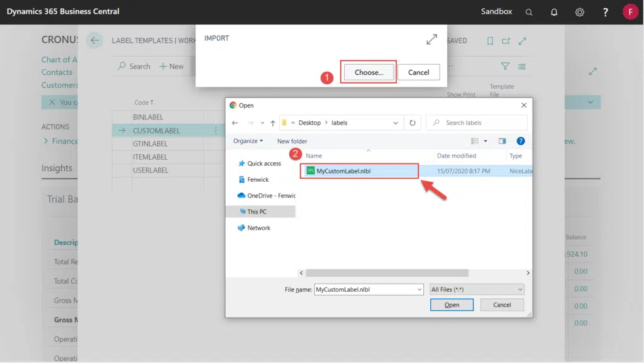Close the Open file dialog
Viewport: 644px width, 363px height.
pos(524,105)
